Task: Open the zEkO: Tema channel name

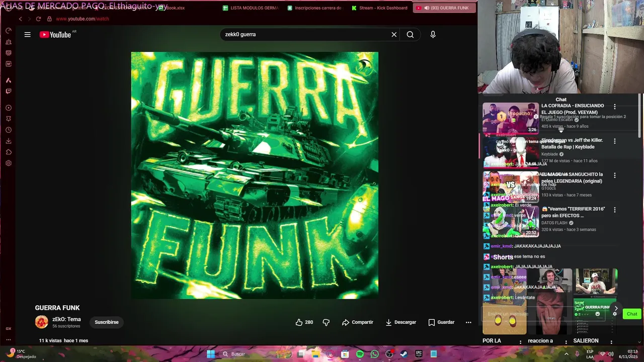Action: coord(66,319)
